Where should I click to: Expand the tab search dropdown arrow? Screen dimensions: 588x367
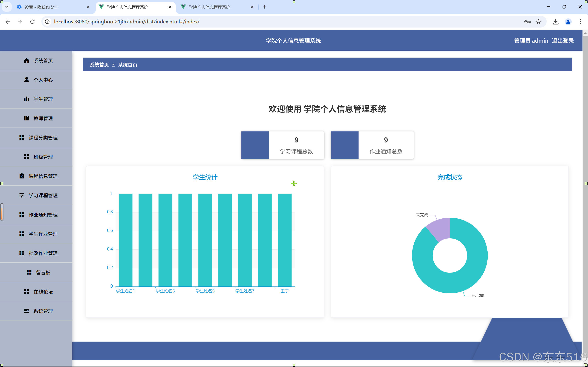pos(7,7)
